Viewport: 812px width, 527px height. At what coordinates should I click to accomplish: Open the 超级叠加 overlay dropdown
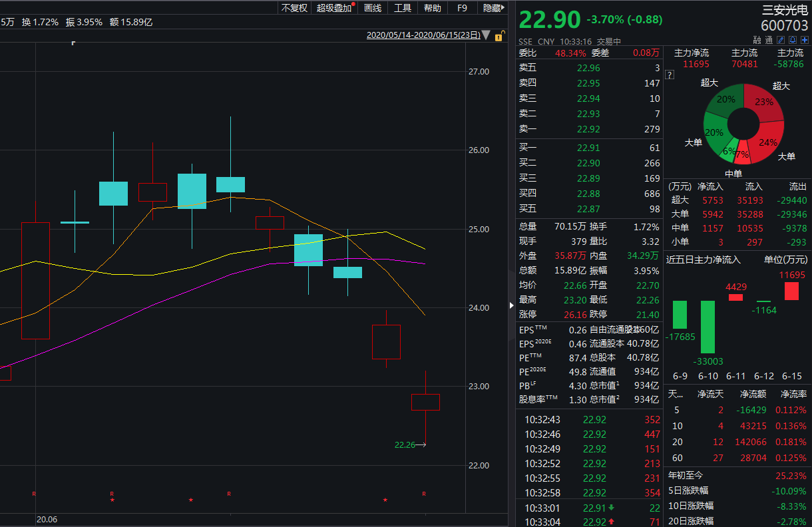pos(335,8)
